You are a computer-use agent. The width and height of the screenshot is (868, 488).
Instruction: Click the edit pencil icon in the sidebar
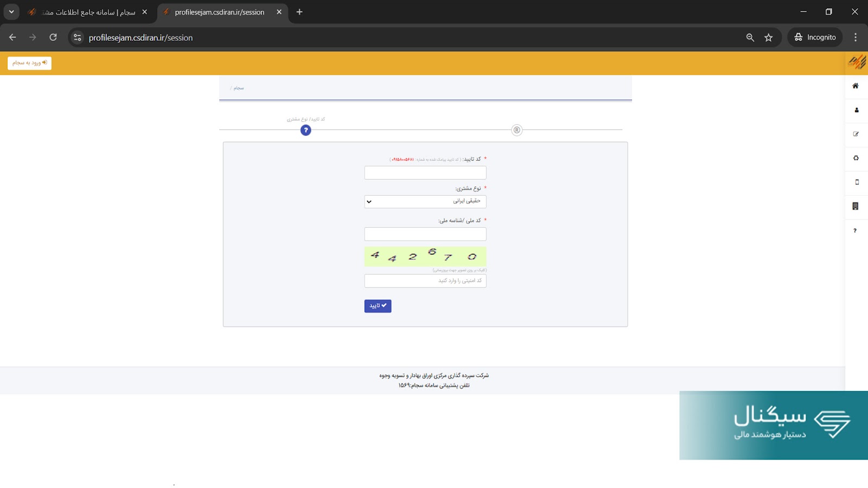click(856, 134)
